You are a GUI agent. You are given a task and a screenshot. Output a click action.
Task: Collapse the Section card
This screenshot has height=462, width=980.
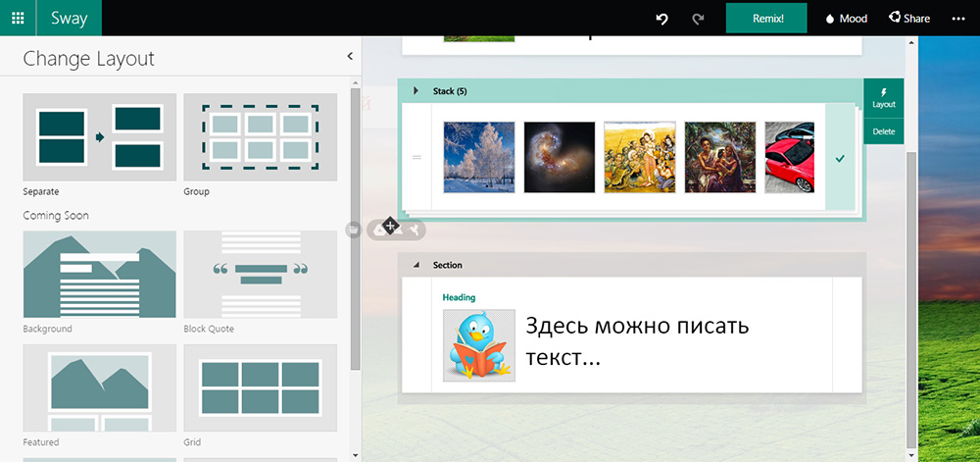(x=416, y=265)
